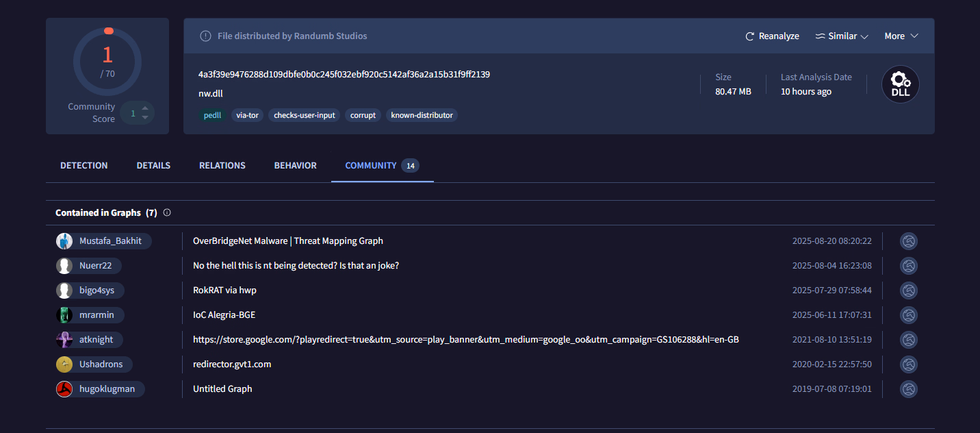Open the More dropdown menu
The height and width of the screenshot is (433, 980).
(x=901, y=36)
